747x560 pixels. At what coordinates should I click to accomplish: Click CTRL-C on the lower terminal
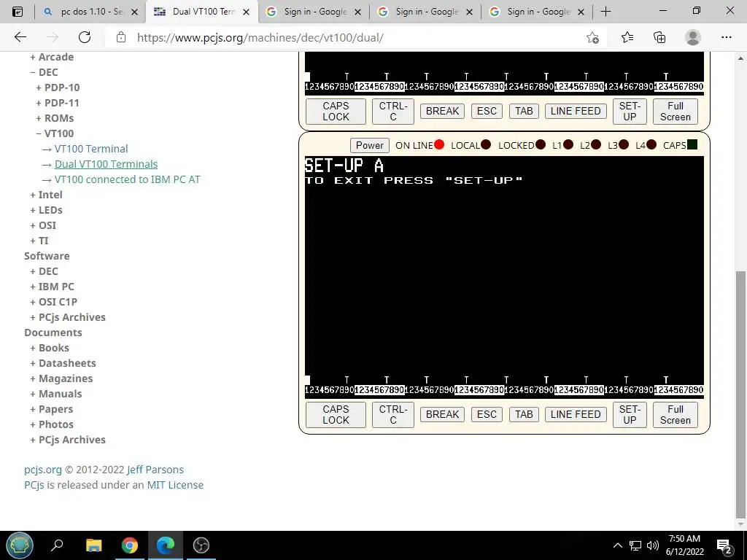(393, 415)
